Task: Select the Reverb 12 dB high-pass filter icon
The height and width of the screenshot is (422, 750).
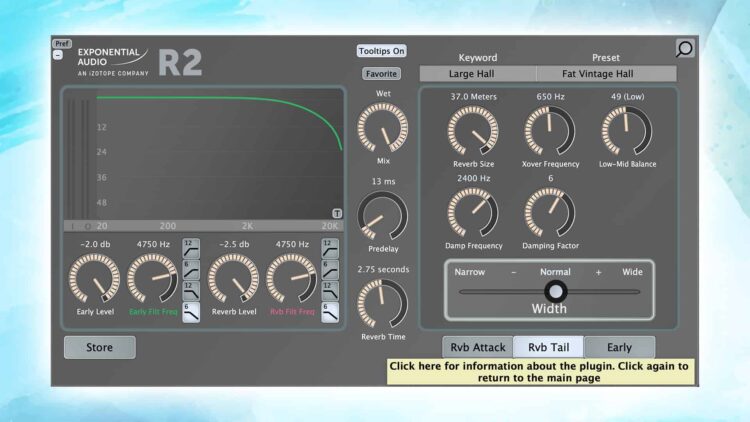Action: [330, 249]
